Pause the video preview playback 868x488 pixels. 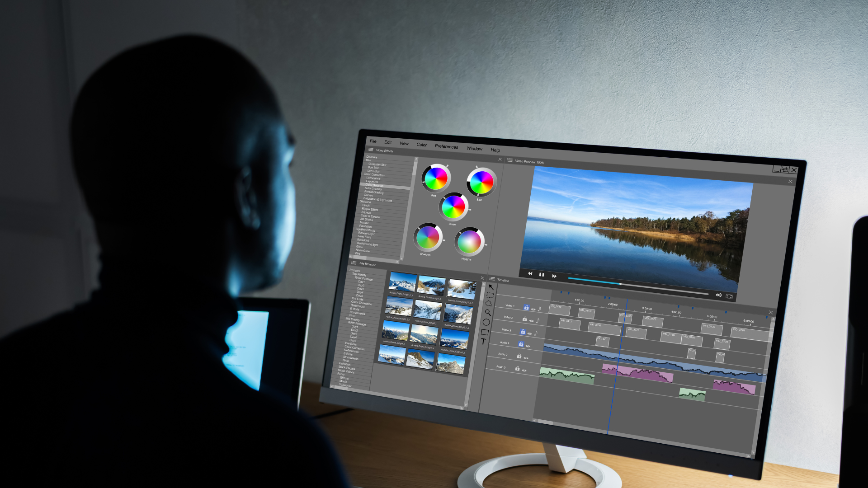tap(542, 275)
